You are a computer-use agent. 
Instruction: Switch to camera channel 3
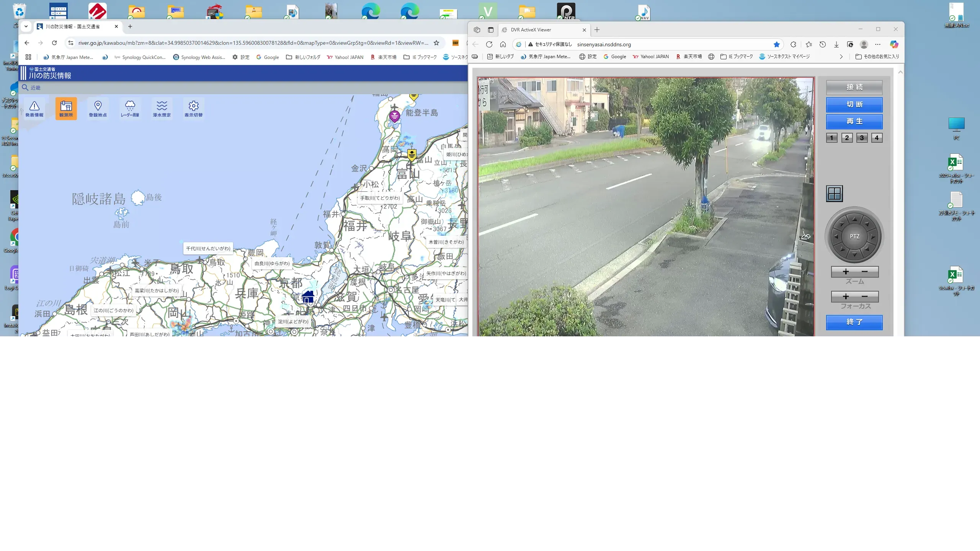[862, 138]
